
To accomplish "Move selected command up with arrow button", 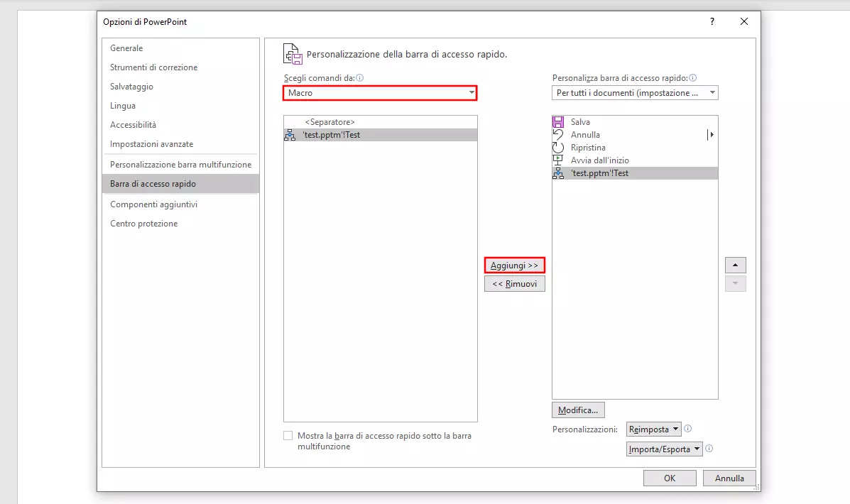I will 736,265.
